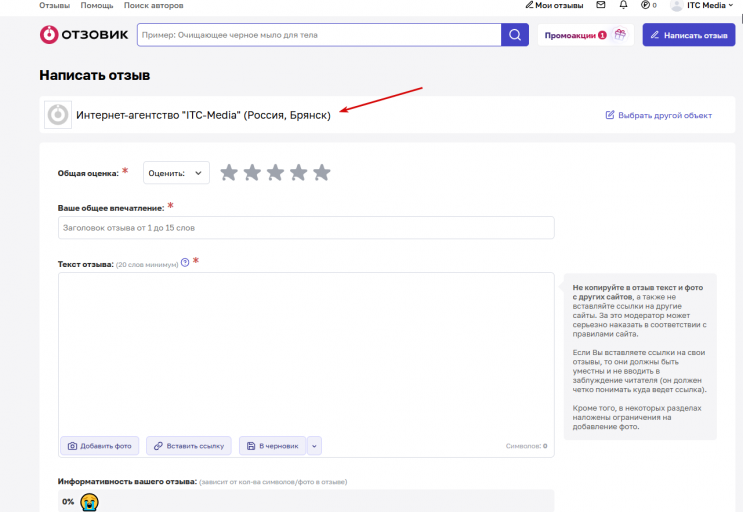Click the ITC Media profile avatar

pos(676,6)
